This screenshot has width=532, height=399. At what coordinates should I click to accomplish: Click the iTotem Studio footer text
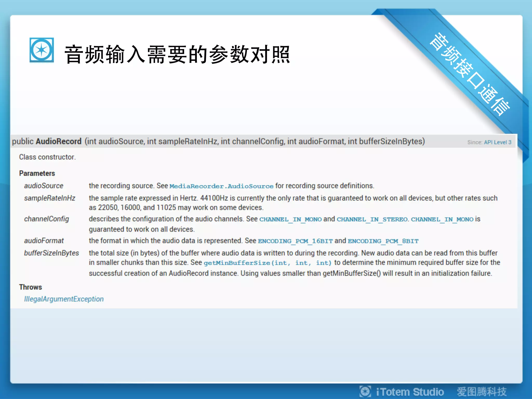pyautogui.click(x=410, y=392)
